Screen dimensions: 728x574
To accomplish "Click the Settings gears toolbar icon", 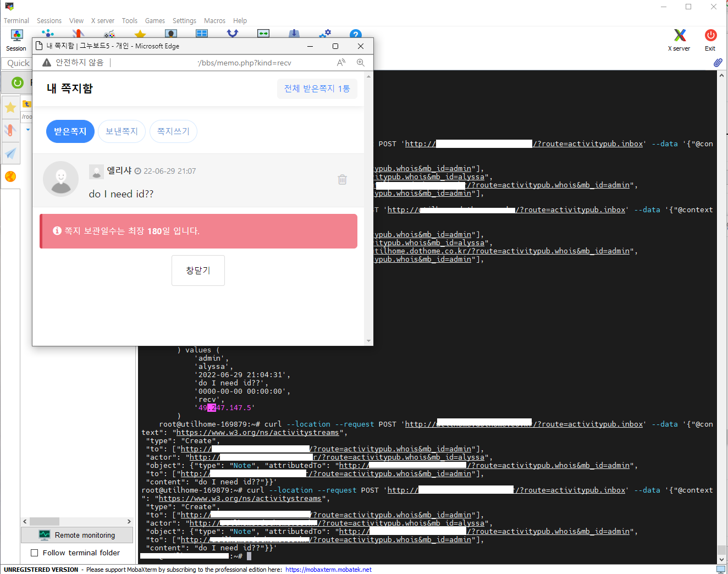I will click(x=325, y=34).
